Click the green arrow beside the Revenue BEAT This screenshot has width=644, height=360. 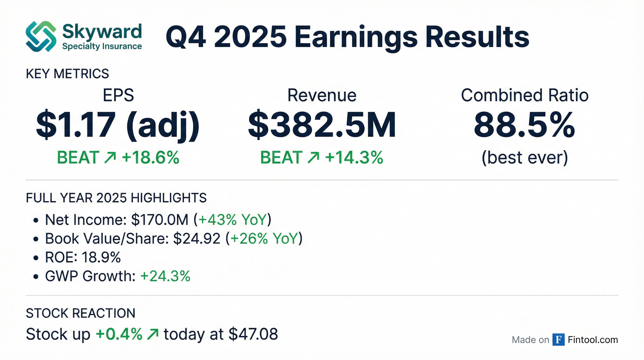coord(314,157)
